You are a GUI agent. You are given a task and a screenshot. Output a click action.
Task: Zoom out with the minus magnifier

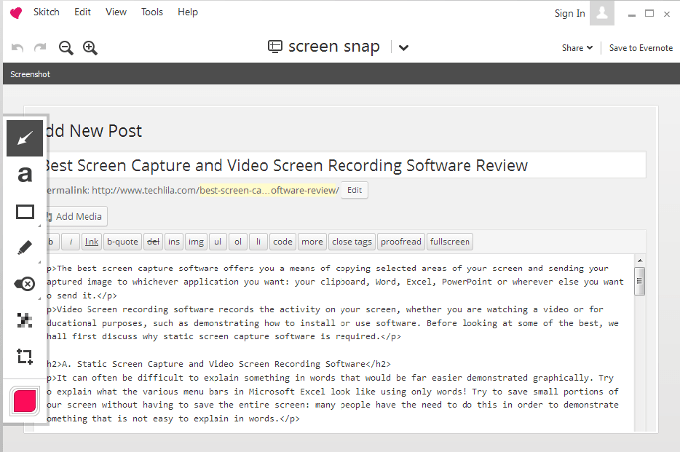tap(66, 48)
